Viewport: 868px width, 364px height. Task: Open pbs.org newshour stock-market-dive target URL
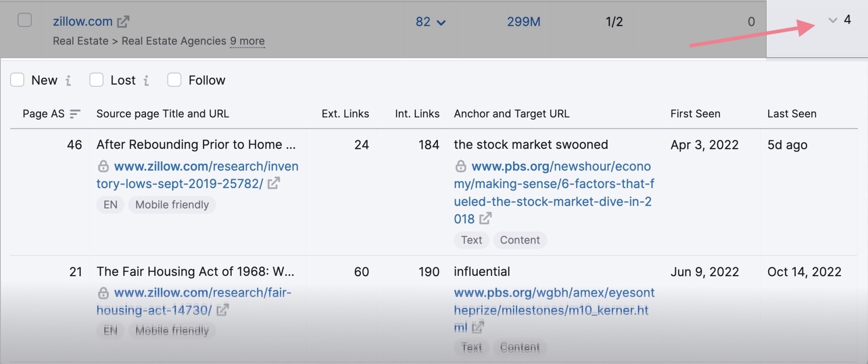554,192
